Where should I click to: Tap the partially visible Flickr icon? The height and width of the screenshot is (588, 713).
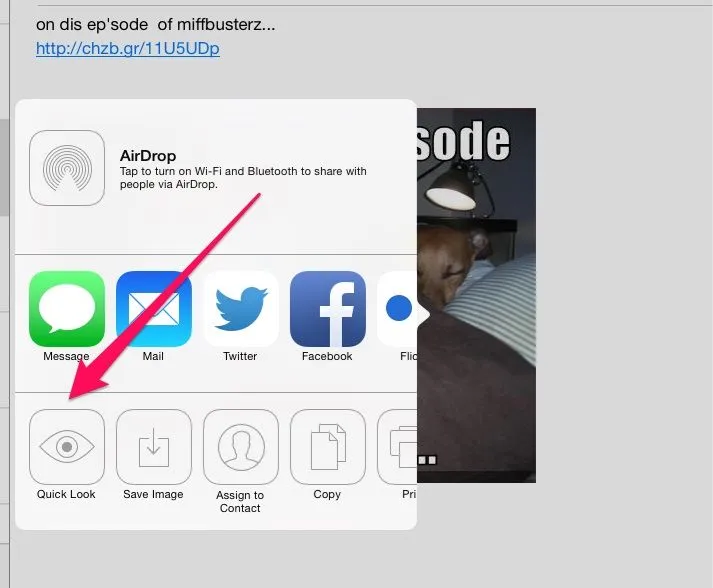[x=397, y=308]
